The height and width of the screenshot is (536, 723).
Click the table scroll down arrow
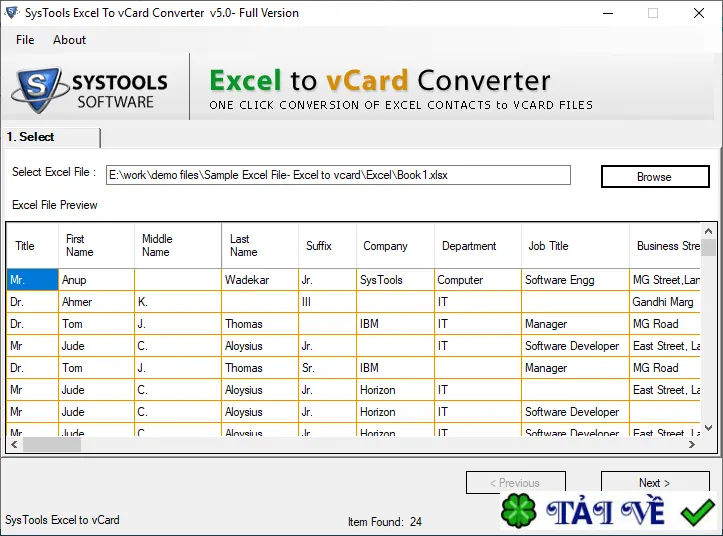pyautogui.click(x=708, y=428)
